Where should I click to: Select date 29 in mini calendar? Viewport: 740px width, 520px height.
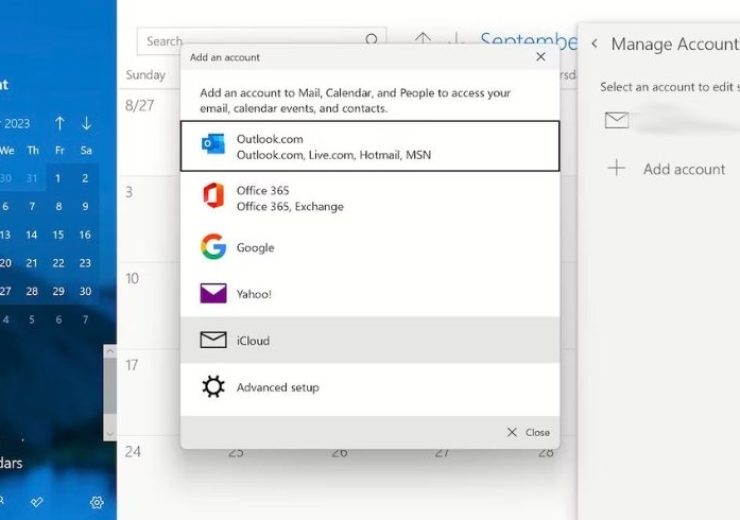click(58, 292)
